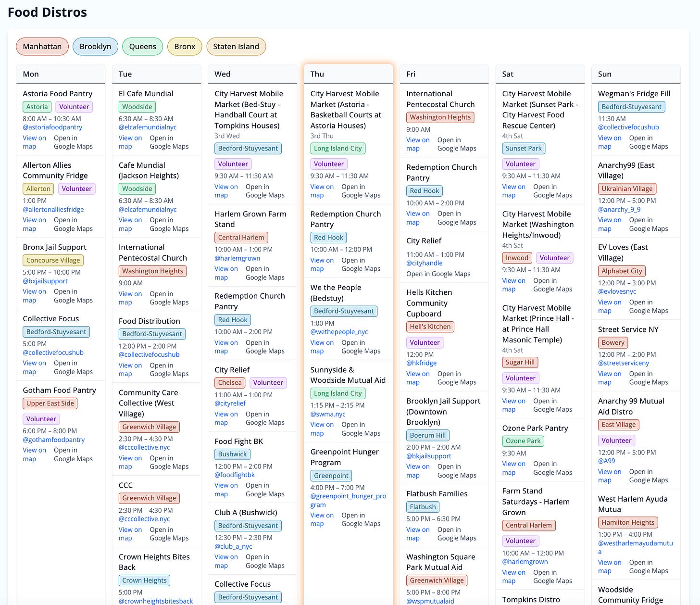Click the Sunset Park tag
The height and width of the screenshot is (605, 700).
524,149
